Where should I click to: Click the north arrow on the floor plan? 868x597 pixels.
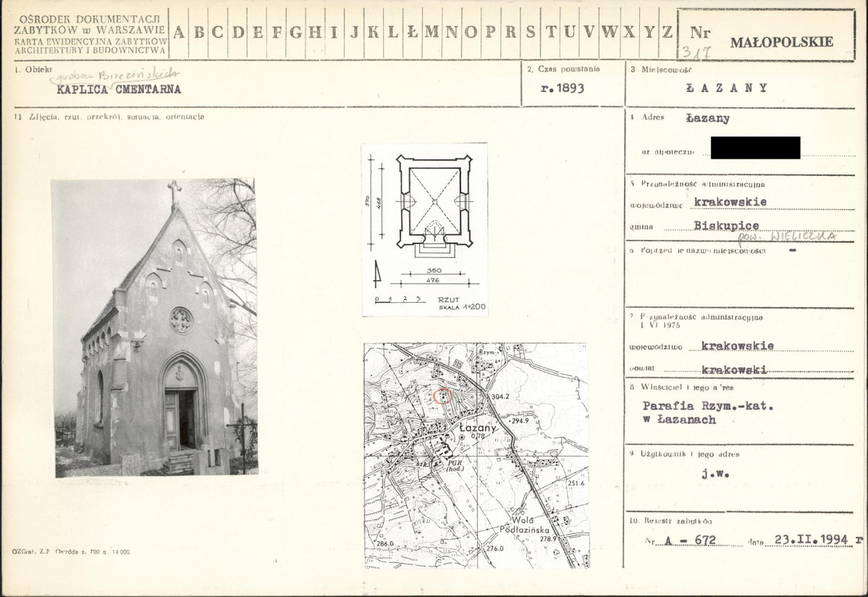pos(376,273)
